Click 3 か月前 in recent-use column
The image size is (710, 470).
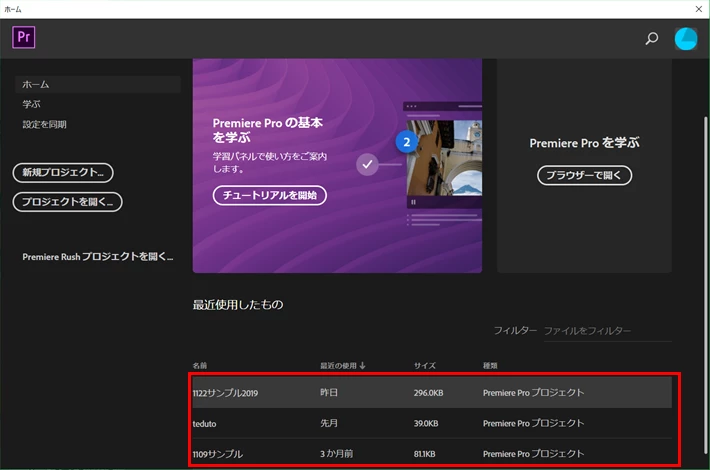[x=336, y=454]
